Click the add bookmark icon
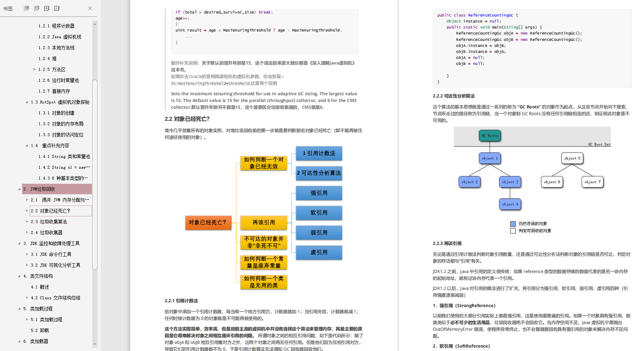 [47, 8]
